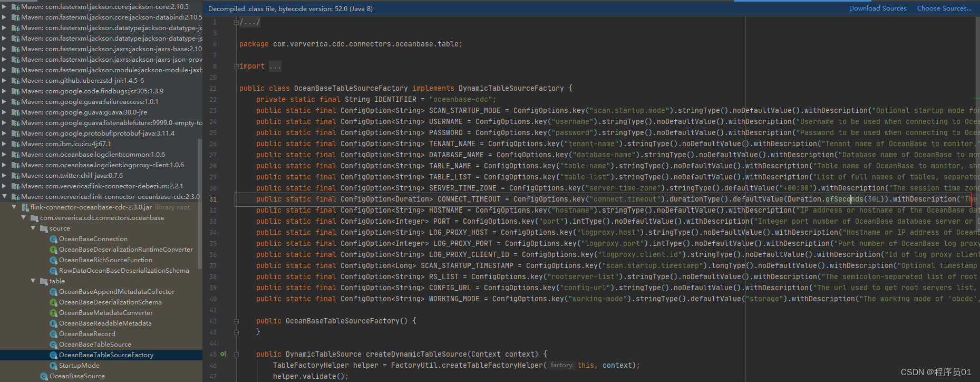
Task: Click the OceanBaseSource class icon
Action: pyautogui.click(x=44, y=376)
